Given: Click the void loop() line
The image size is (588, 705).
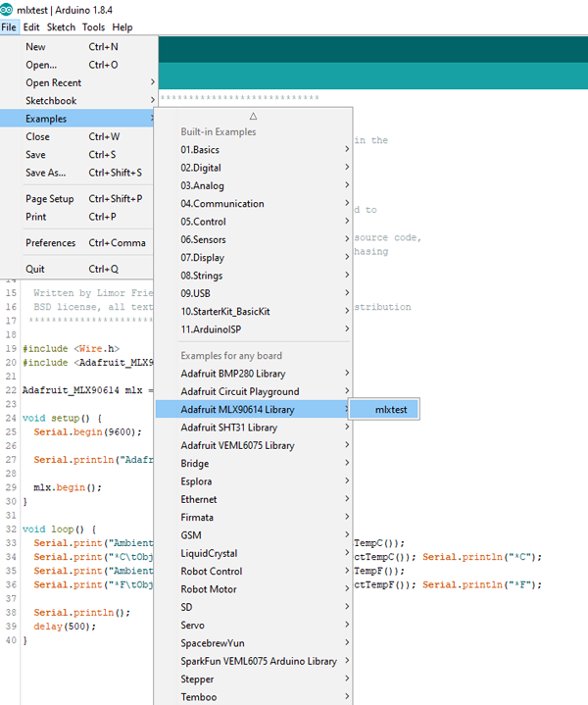Looking at the screenshot, I should pos(60,529).
